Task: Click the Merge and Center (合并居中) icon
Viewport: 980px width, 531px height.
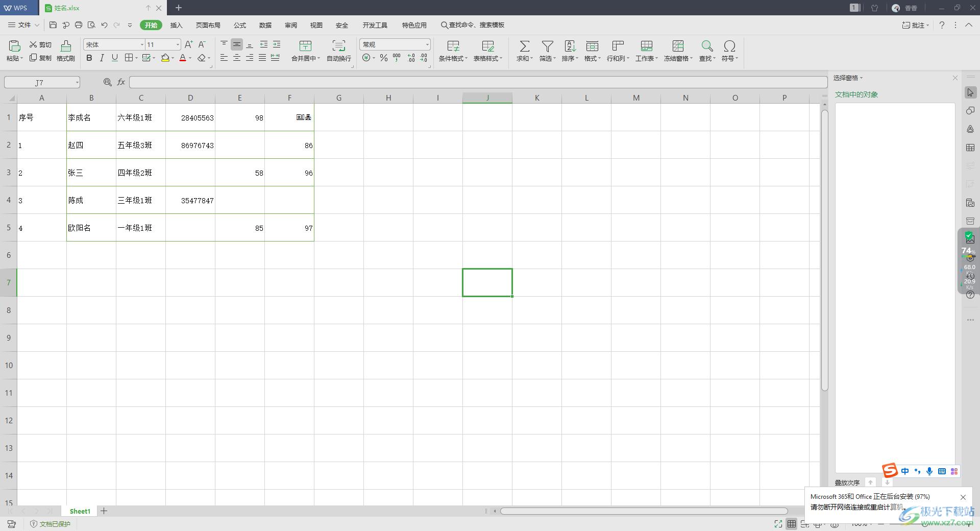Action: (305, 46)
